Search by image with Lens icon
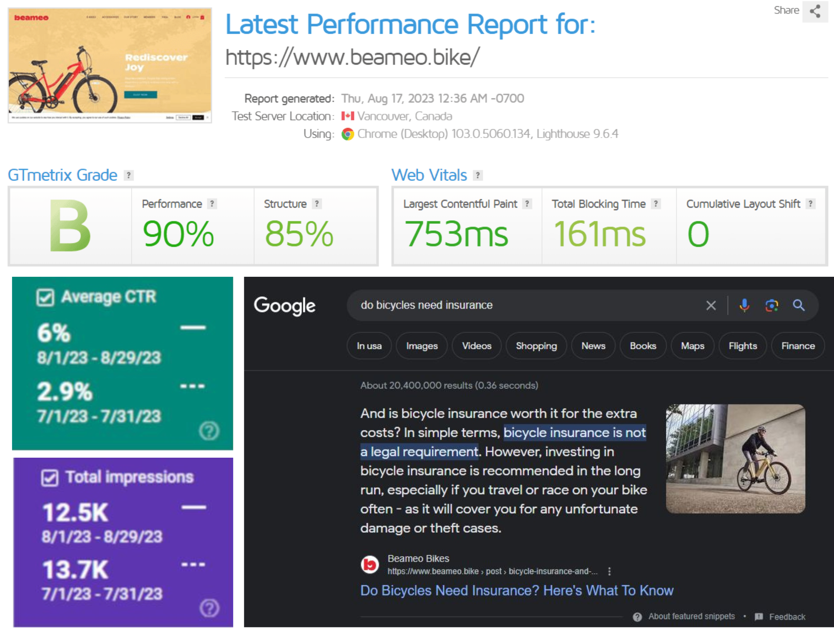The height and width of the screenshot is (644, 834). pos(771,306)
